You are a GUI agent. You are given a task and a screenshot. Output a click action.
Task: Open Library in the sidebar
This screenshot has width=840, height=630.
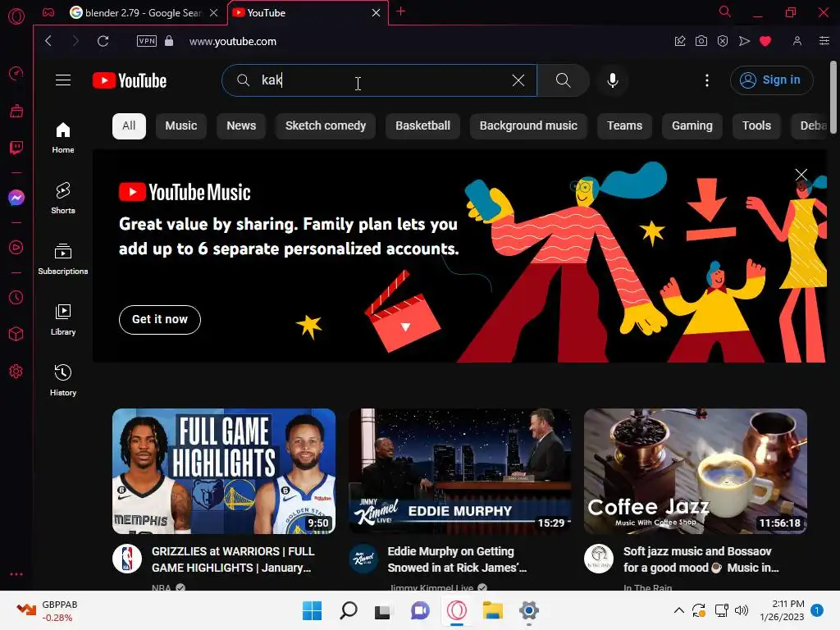(x=62, y=320)
